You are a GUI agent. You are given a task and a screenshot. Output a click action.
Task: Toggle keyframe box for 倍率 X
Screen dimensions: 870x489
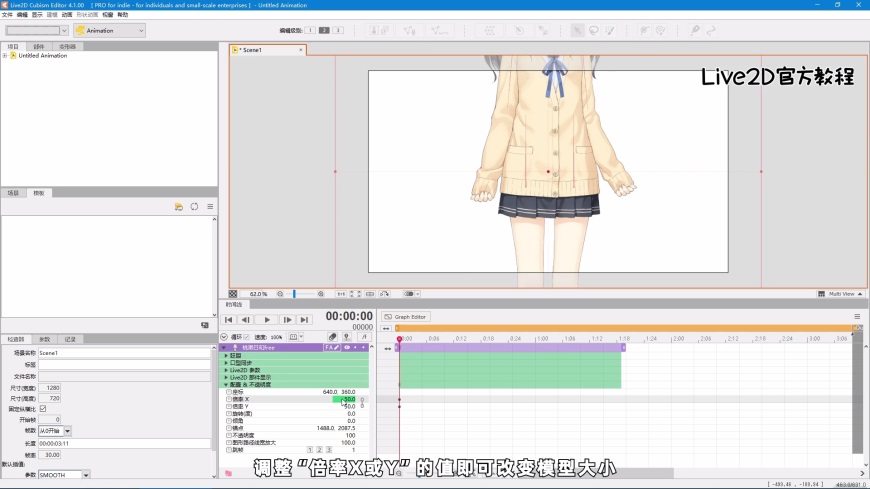click(x=229, y=399)
